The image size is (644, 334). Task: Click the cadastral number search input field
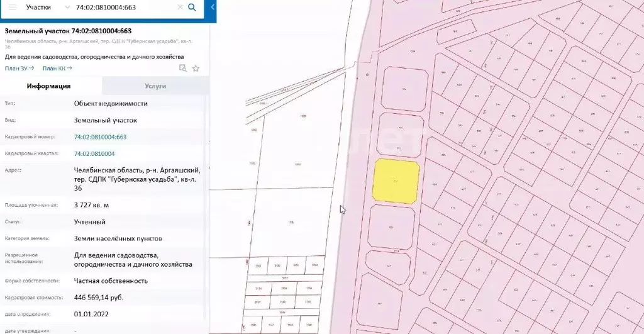[123, 8]
